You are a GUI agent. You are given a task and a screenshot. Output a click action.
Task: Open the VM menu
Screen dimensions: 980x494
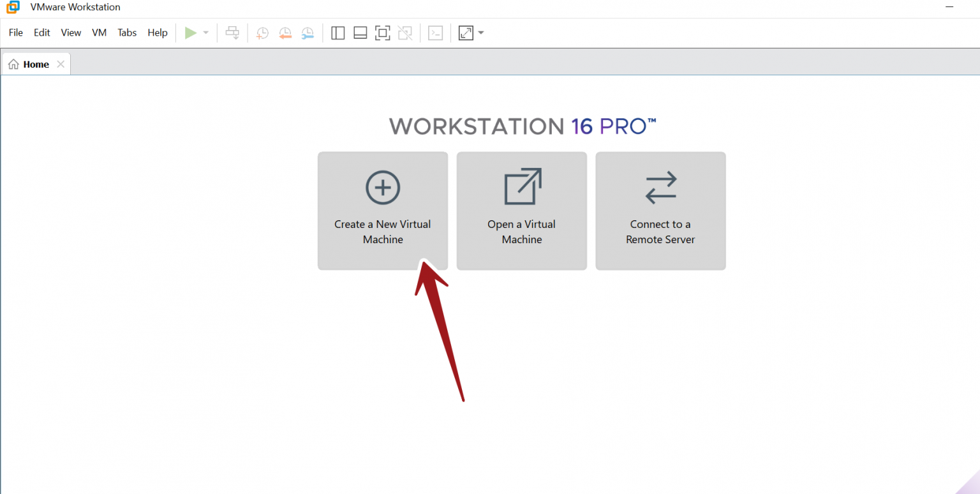(x=99, y=33)
